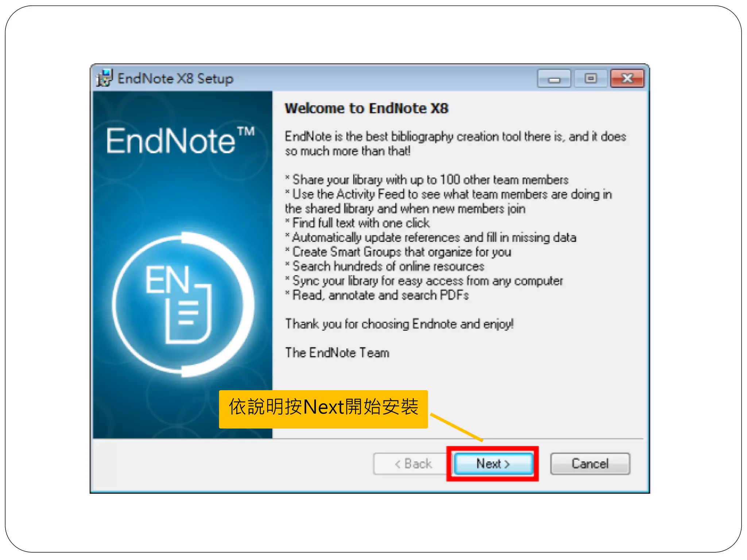Click the EndNote X8 Setup title text
The height and width of the screenshot is (560, 747).
pyautogui.click(x=175, y=78)
